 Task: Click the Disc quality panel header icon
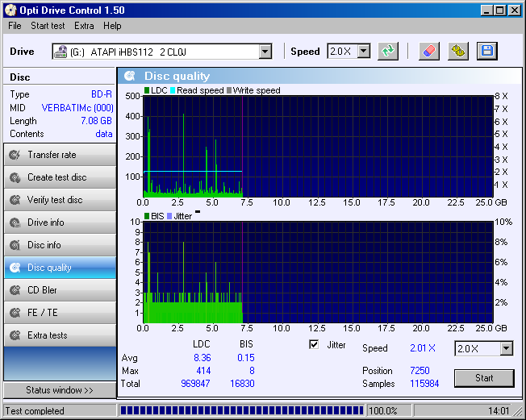130,76
